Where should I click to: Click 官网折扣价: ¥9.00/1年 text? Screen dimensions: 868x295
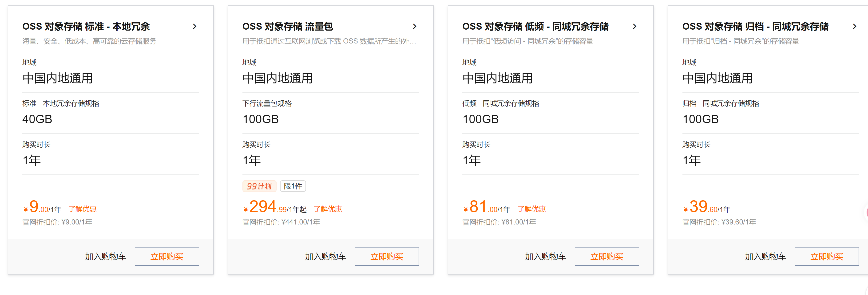pyautogui.click(x=57, y=222)
